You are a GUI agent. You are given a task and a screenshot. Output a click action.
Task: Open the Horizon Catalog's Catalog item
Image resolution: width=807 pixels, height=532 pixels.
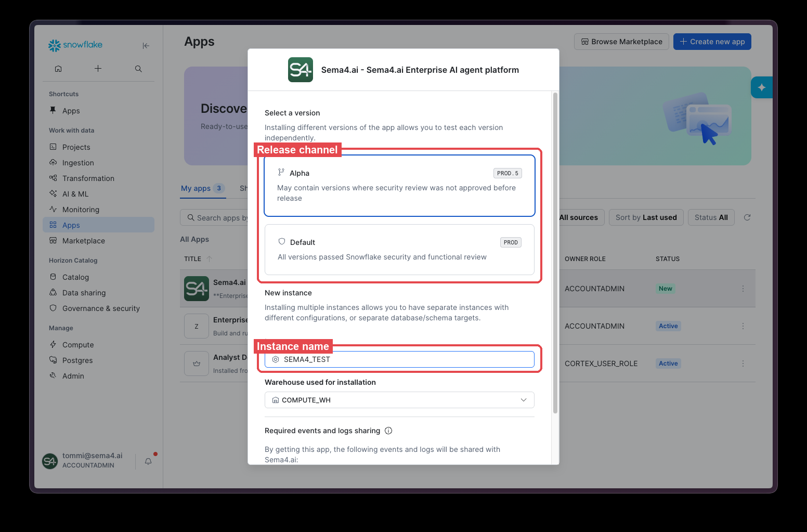coord(98,277)
